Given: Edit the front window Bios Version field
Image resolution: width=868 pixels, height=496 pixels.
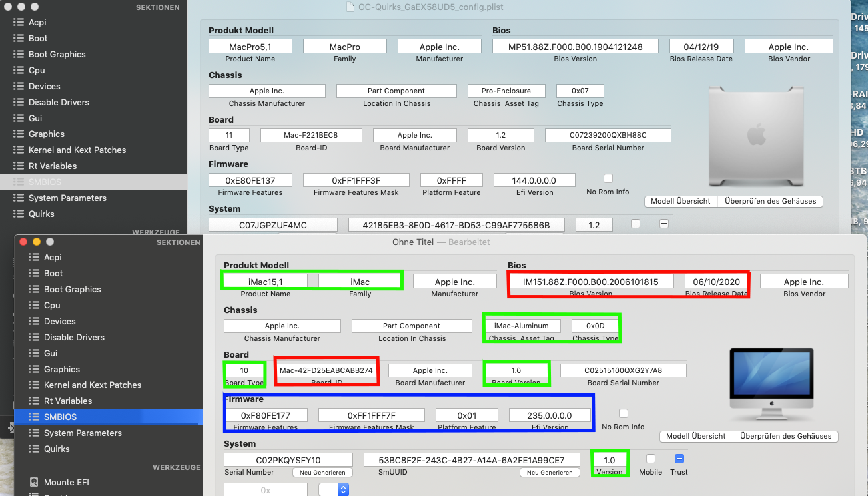Looking at the screenshot, I should pyautogui.click(x=591, y=282).
